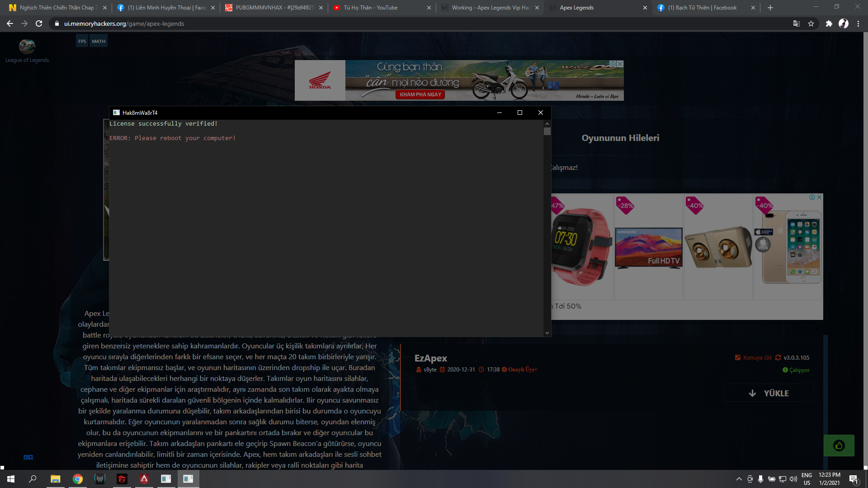Viewport: 868px width, 488px height.
Task: Open Windows Start menu
Action: pyautogui.click(x=11, y=479)
